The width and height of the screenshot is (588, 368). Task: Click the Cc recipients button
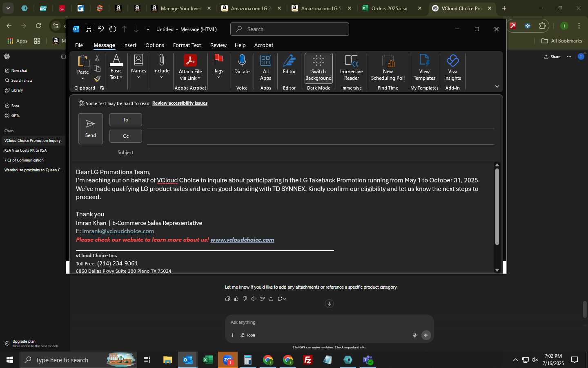(x=126, y=136)
